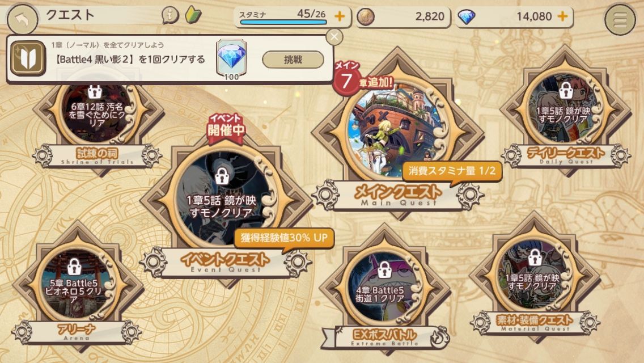Open the locked アリーナ Arena
Screen dimensions: 644x363
point(77,288)
